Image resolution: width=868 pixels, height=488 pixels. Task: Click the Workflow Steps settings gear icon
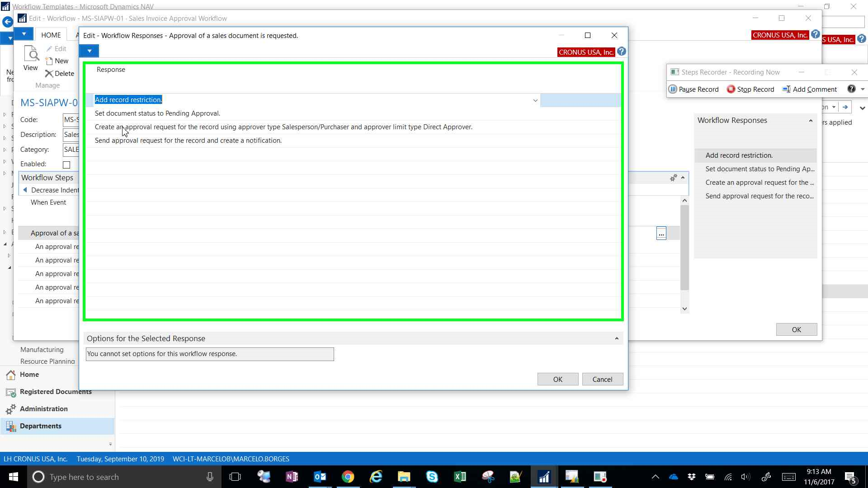pyautogui.click(x=673, y=178)
